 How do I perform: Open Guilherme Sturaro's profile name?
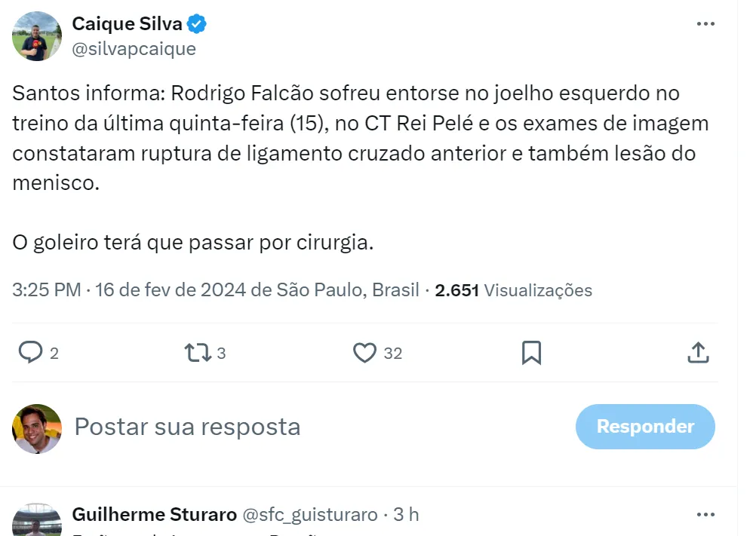coord(154,515)
